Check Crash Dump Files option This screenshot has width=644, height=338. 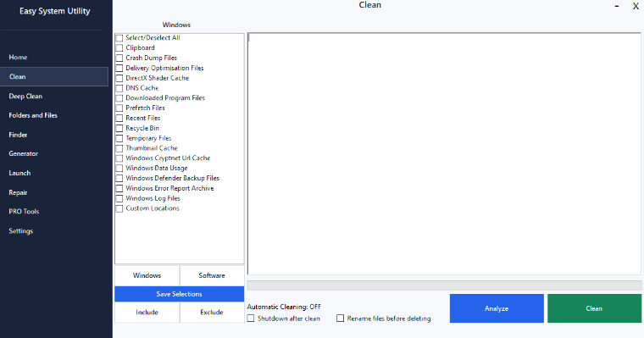(119, 58)
